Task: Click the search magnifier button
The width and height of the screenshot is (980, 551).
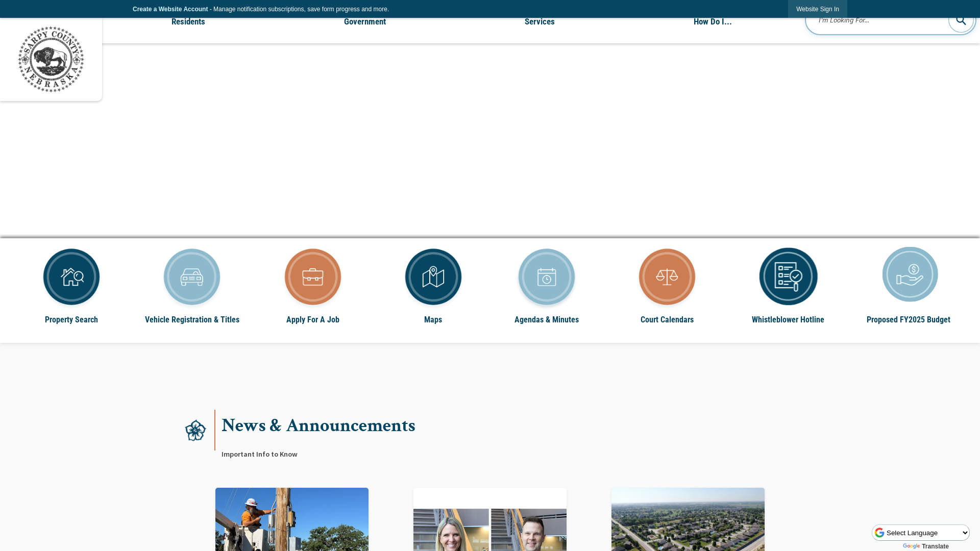Action: (961, 20)
